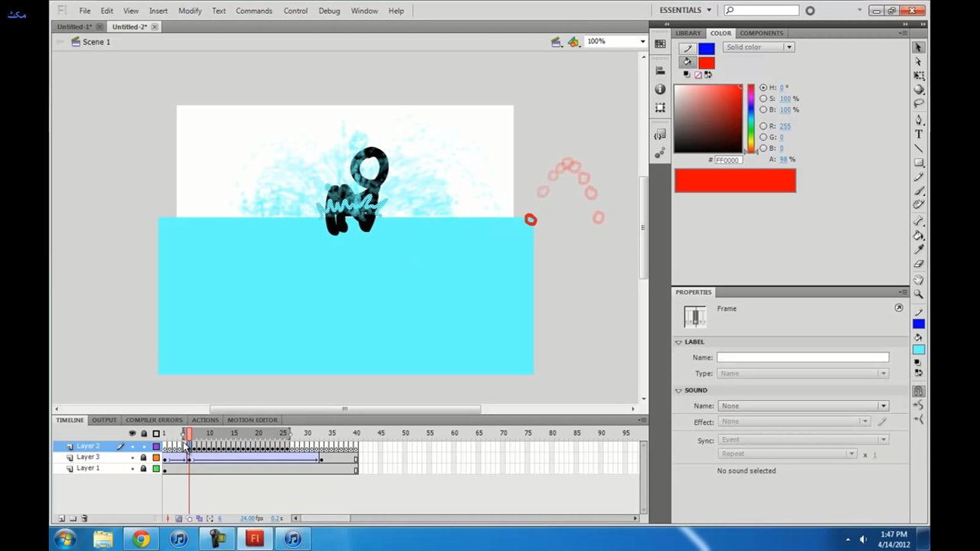980x551 pixels.
Task: Select the Eraser tool
Action: pyautogui.click(x=919, y=263)
